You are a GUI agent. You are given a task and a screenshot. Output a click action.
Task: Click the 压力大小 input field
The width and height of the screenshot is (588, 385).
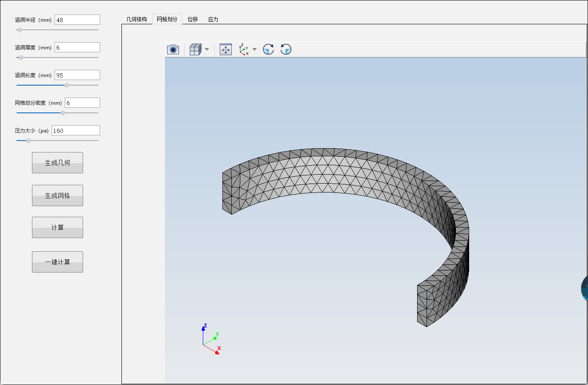coord(76,130)
